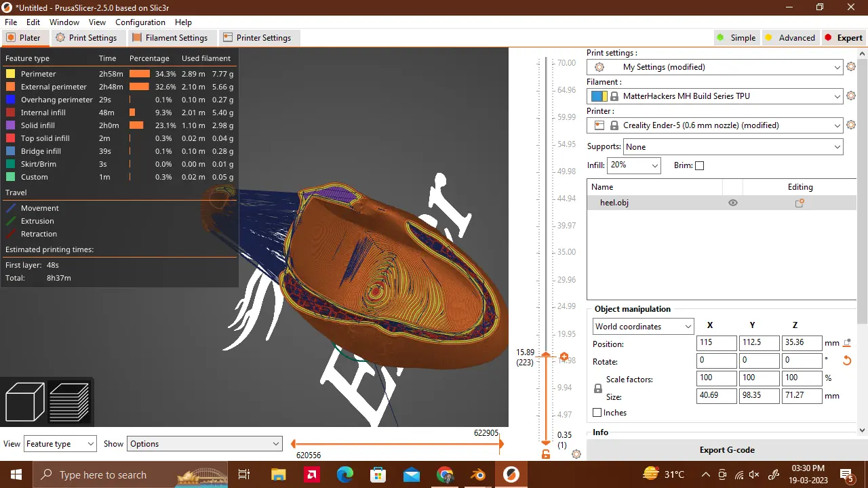Open the notification center icon
Viewport: 868px width, 488px height.
(846, 474)
